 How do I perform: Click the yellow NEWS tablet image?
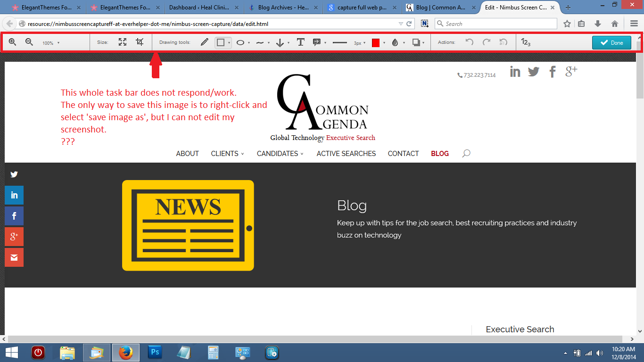188,225
